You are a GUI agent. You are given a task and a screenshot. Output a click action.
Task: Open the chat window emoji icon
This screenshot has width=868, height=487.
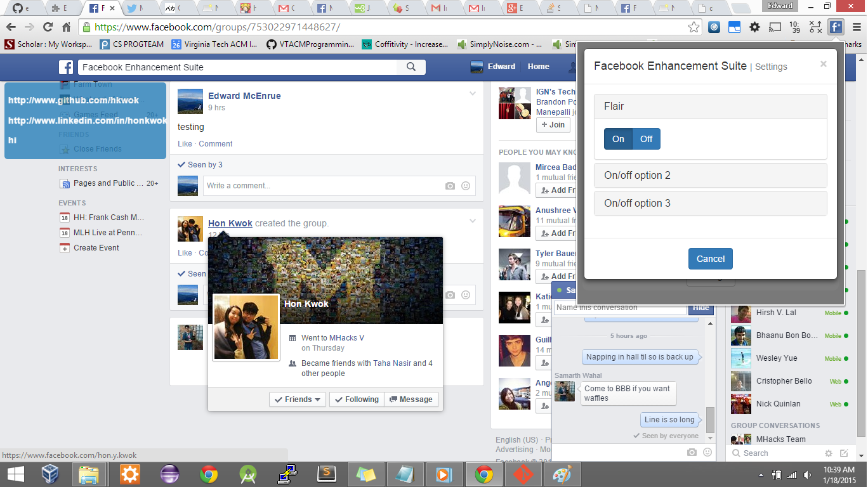tap(707, 452)
